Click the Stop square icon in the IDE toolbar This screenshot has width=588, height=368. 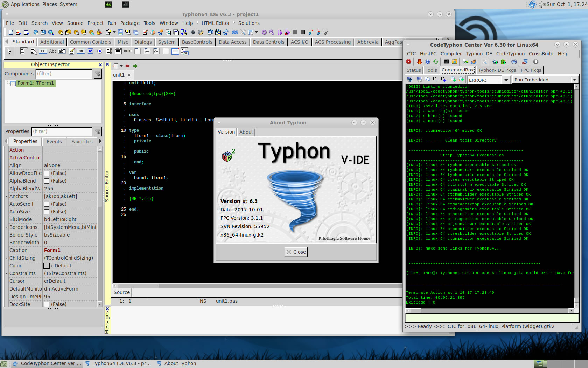point(303,32)
